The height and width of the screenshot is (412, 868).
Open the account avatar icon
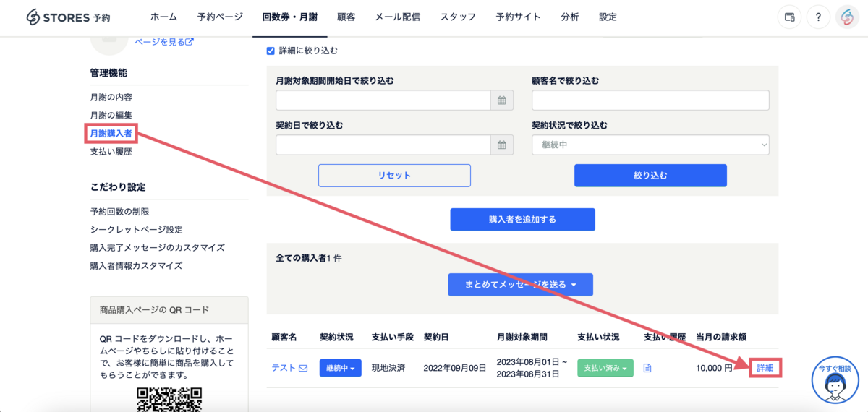point(847,17)
